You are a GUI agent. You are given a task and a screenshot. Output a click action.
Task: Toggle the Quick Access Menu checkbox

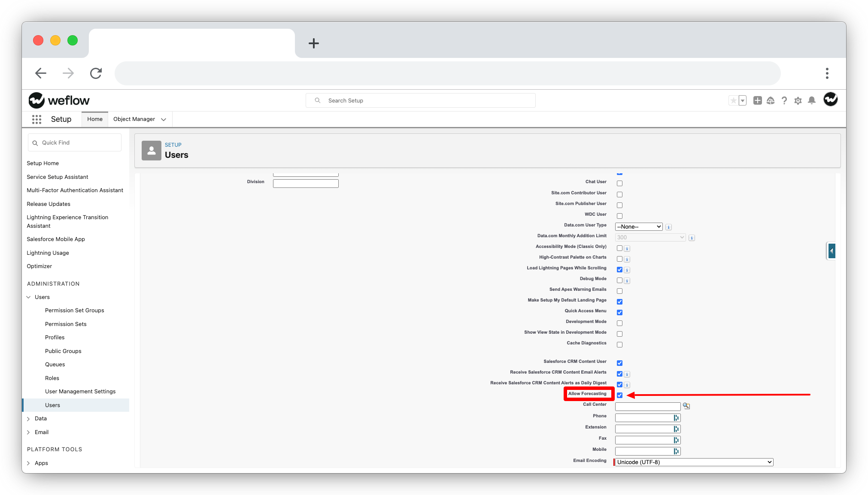[x=619, y=312]
